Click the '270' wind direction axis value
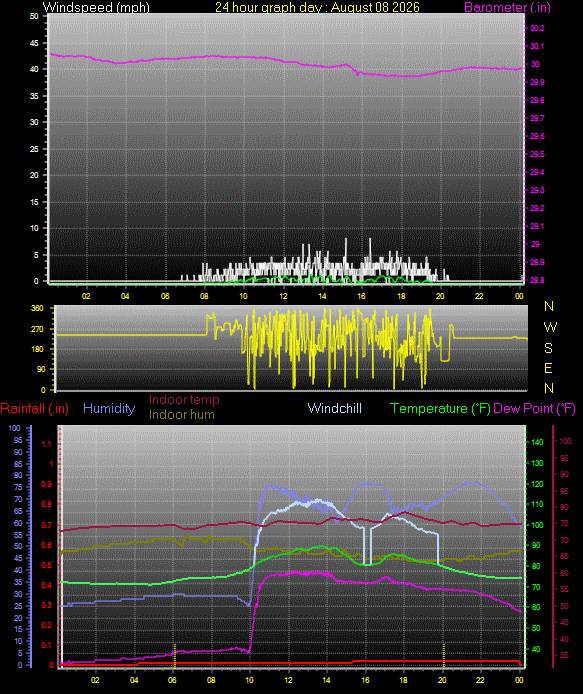This screenshot has width=583, height=694. point(37,329)
